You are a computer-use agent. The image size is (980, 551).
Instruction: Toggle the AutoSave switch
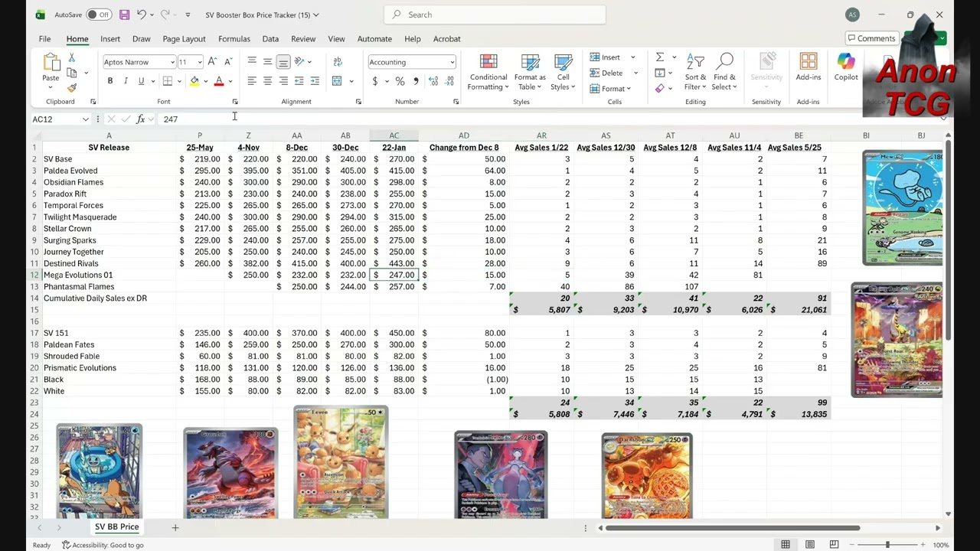(x=99, y=15)
